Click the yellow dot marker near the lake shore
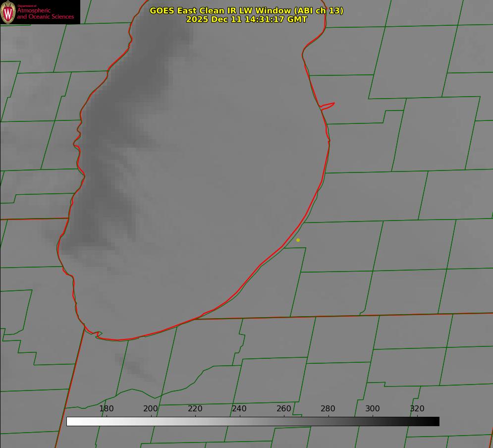Screen dimensions: 493x448 [x=298, y=240]
